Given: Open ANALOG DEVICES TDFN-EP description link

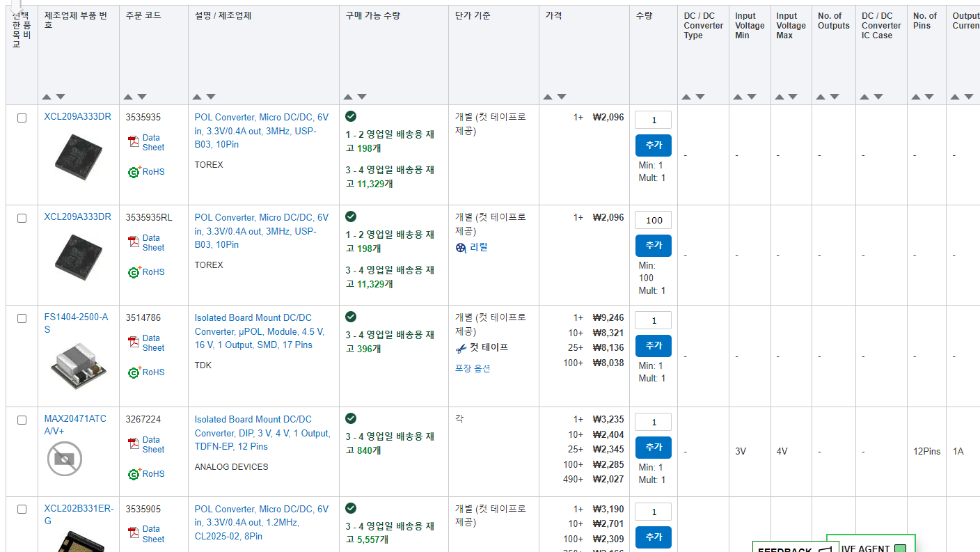Looking at the screenshot, I should 262,433.
